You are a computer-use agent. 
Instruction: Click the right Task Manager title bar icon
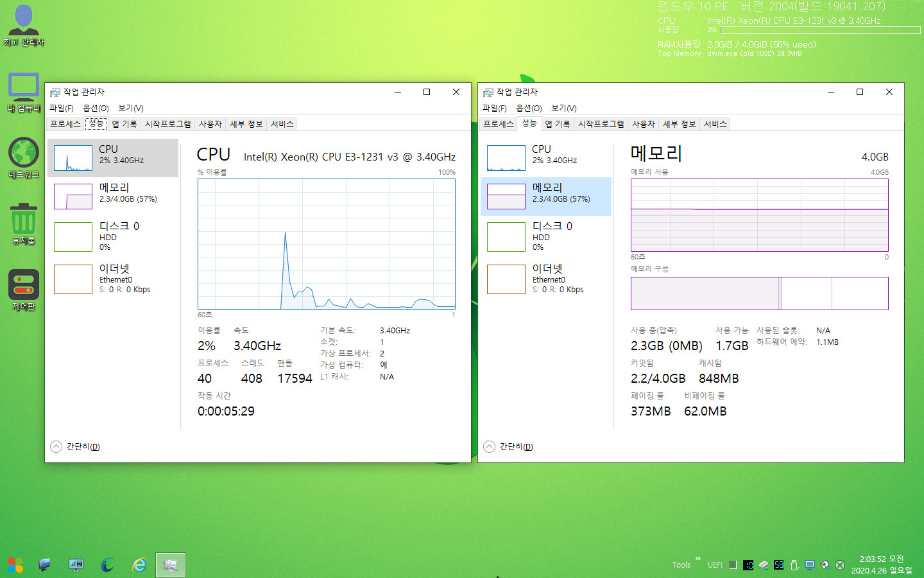(488, 92)
